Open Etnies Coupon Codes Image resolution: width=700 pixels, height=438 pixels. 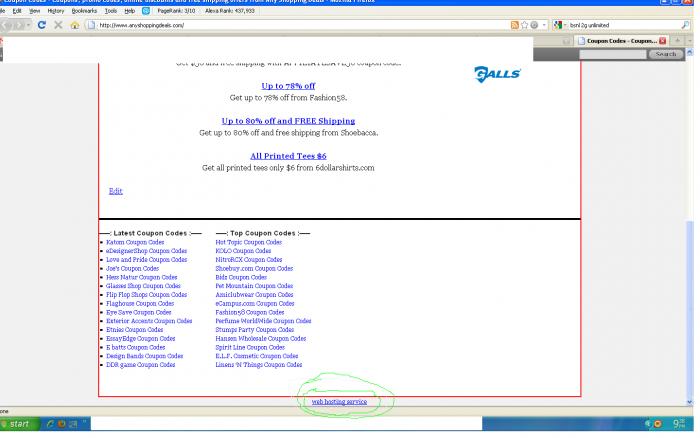(x=134, y=330)
